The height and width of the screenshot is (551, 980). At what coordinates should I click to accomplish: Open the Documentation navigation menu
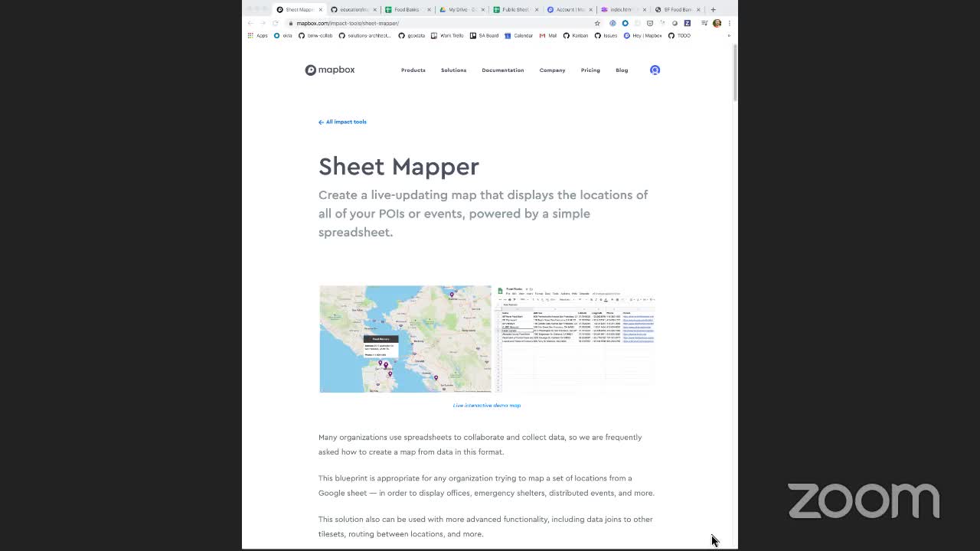point(503,70)
